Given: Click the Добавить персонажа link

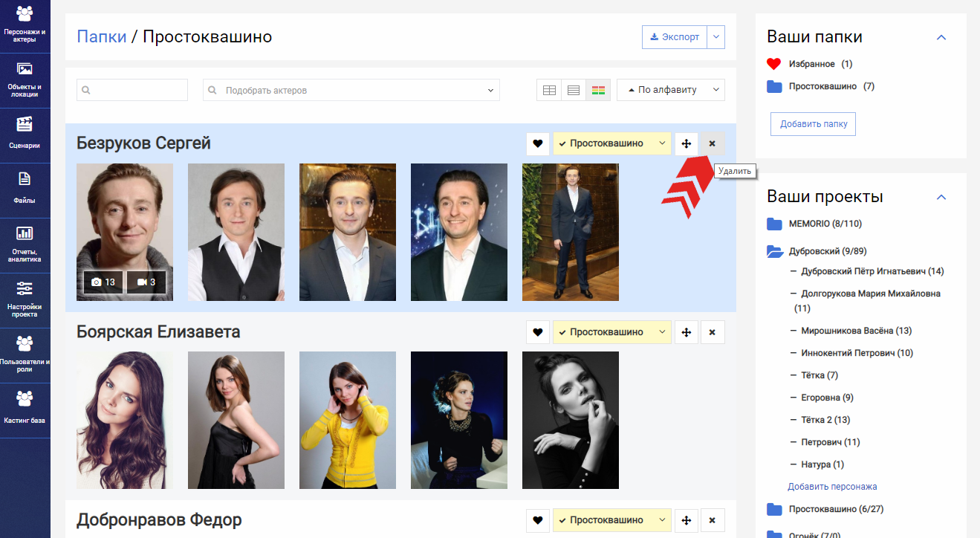Looking at the screenshot, I should tap(832, 487).
